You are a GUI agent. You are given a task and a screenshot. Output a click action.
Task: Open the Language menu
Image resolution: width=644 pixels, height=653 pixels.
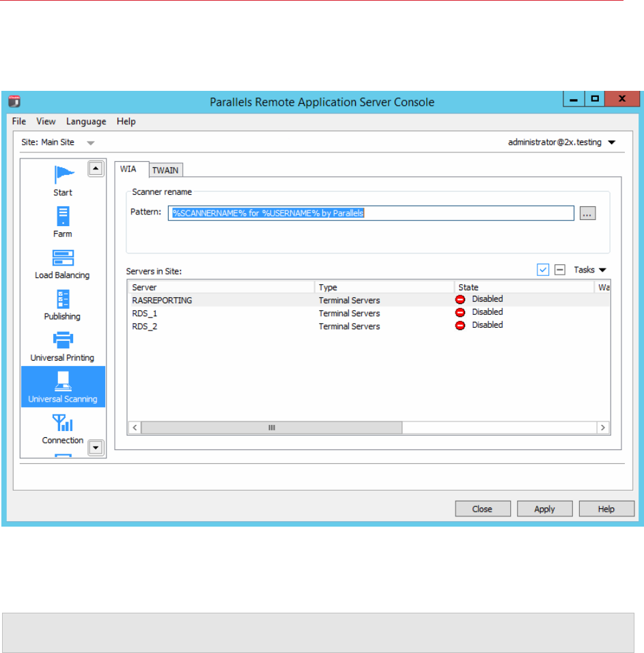(x=86, y=121)
